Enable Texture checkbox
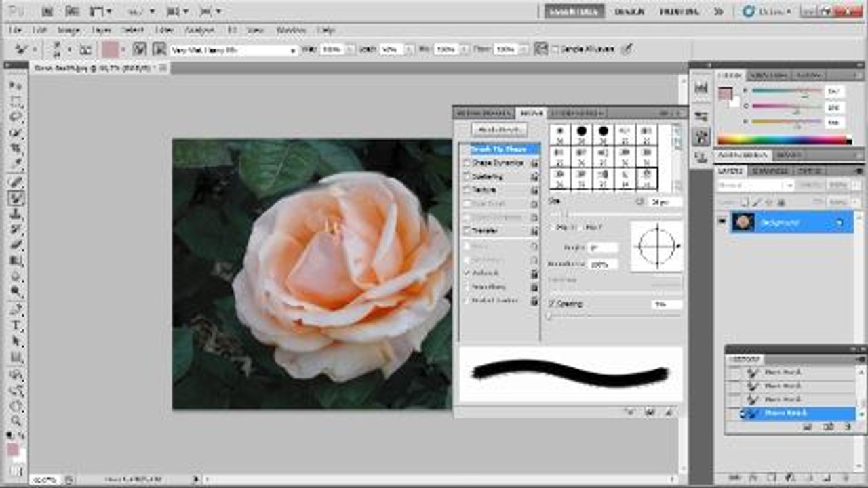 click(465, 190)
